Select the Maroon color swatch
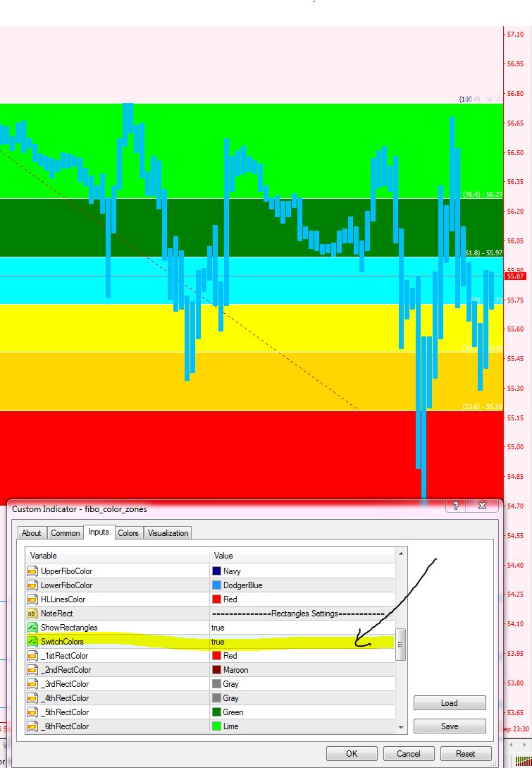The width and height of the screenshot is (532, 768). (216, 670)
